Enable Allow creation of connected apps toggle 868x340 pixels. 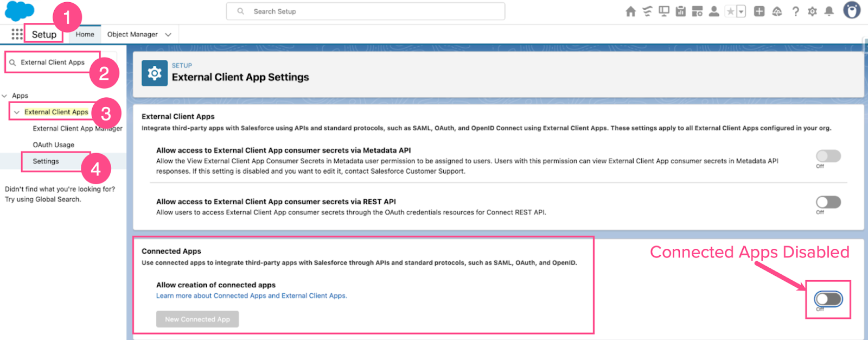[828, 299]
